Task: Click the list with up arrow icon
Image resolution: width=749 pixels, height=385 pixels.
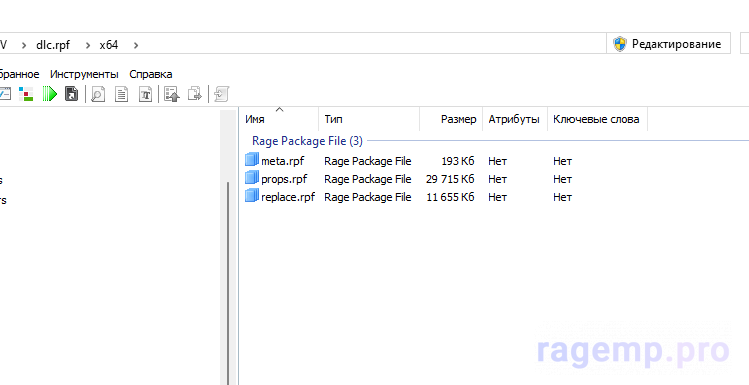Action: (x=172, y=94)
